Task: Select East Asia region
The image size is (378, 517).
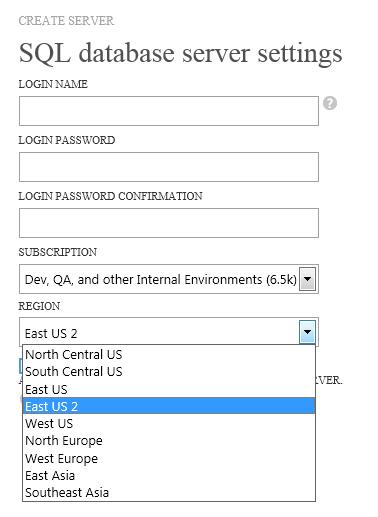Action: point(169,475)
